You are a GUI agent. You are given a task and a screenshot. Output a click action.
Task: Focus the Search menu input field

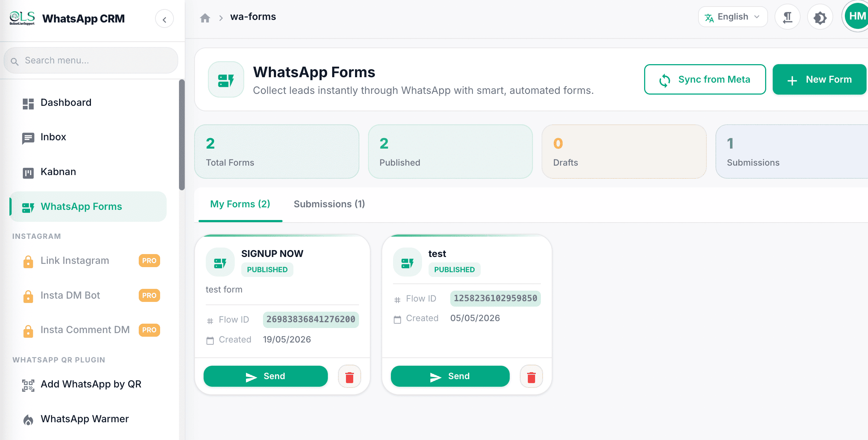click(91, 61)
